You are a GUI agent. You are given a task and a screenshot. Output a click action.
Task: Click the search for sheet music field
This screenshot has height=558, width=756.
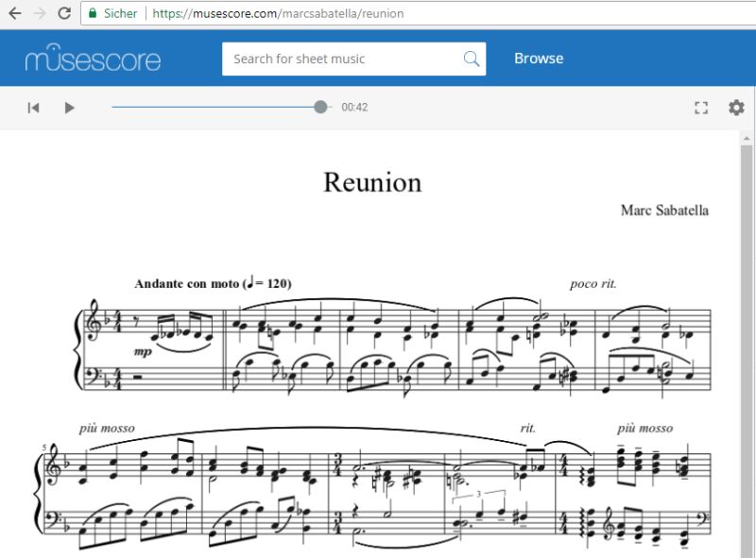[x=340, y=59]
